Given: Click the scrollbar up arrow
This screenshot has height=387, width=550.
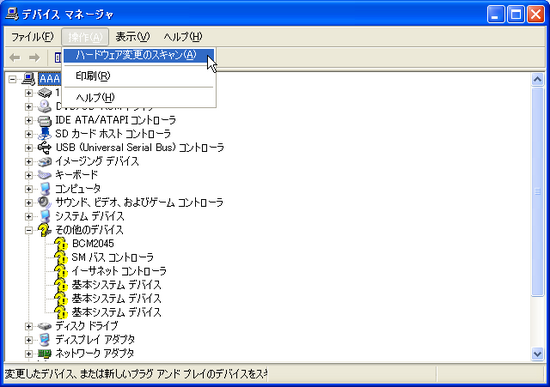Looking at the screenshot, I should [x=537, y=80].
